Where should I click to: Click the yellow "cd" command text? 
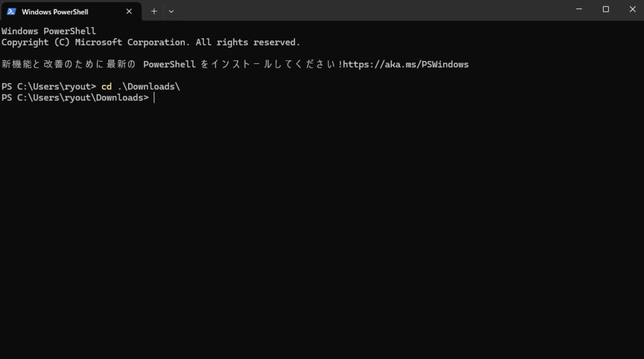click(x=106, y=87)
